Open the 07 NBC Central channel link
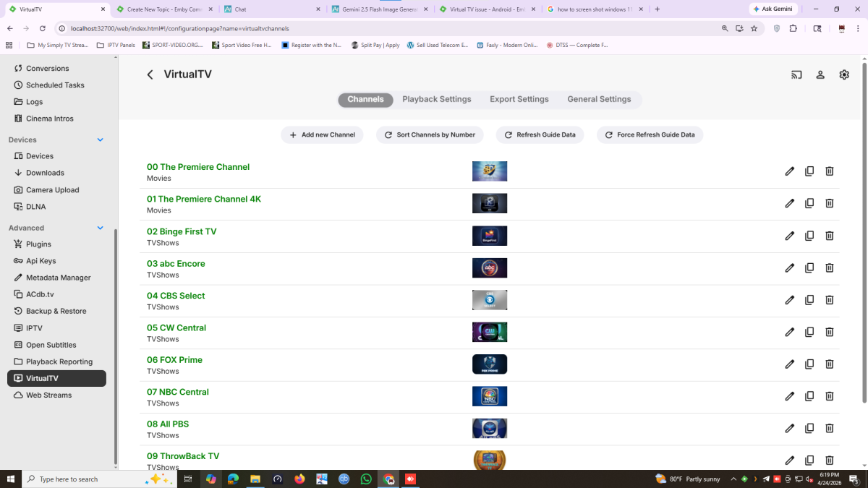 [x=178, y=392]
